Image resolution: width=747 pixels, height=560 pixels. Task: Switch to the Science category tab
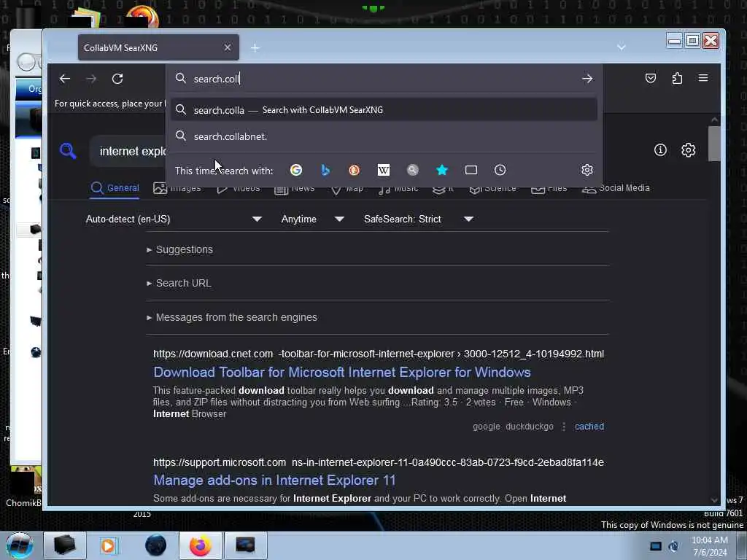(493, 189)
